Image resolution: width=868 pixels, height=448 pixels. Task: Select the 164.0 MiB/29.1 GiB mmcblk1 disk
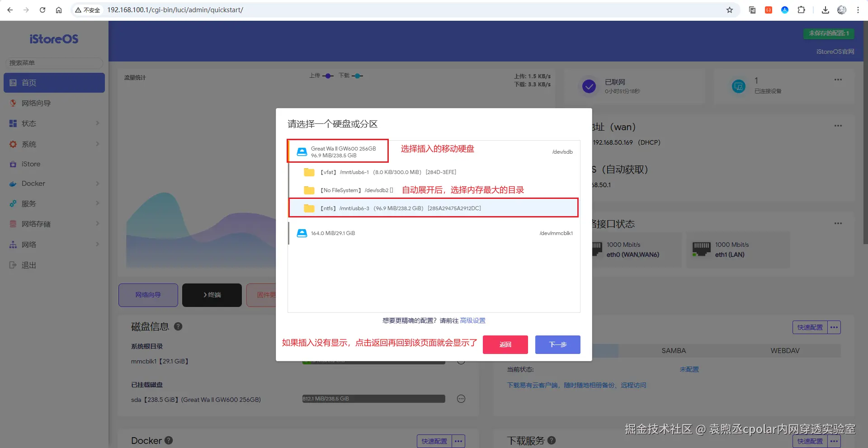pyautogui.click(x=434, y=233)
